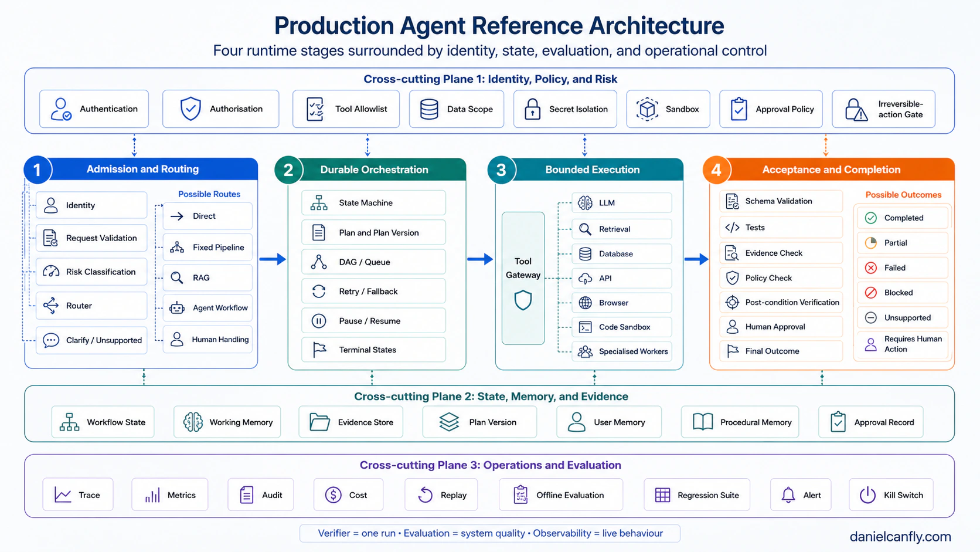Click the Kill Switch power icon

pos(867,495)
